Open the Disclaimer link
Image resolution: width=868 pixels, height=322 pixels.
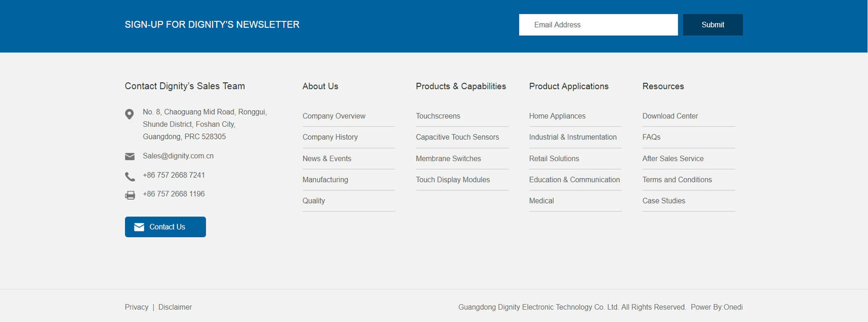(175, 307)
